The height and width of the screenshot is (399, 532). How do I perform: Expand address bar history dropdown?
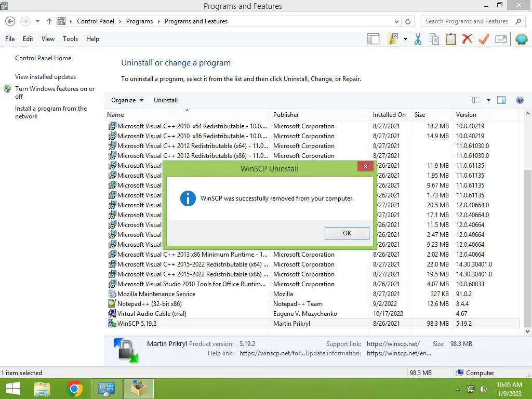[x=396, y=21]
